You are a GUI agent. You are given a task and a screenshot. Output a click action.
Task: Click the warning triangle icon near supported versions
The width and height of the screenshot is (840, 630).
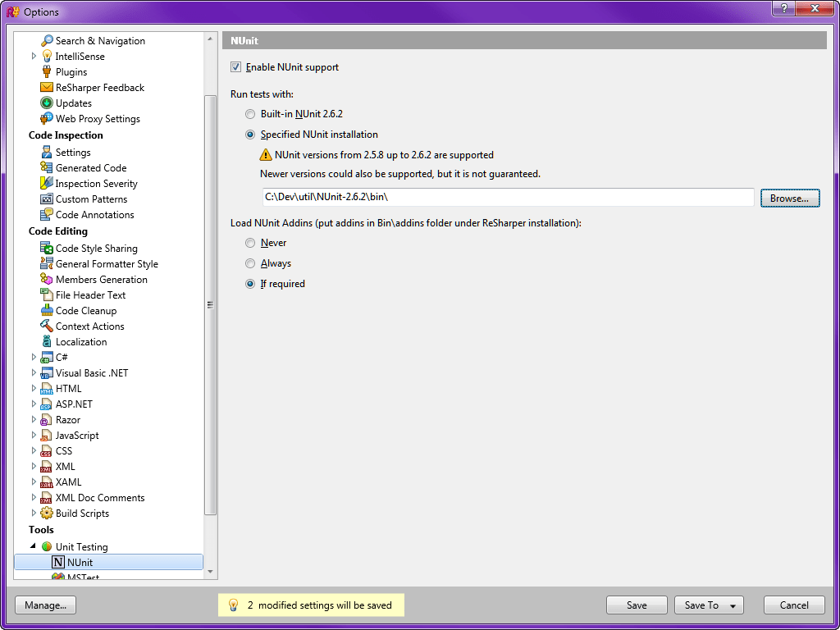[266, 155]
